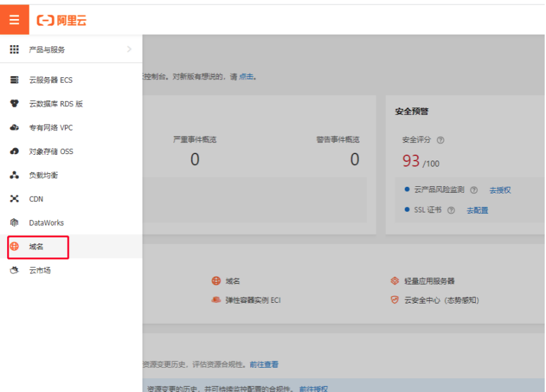Click the 严重事件概览 count zero

point(195,159)
